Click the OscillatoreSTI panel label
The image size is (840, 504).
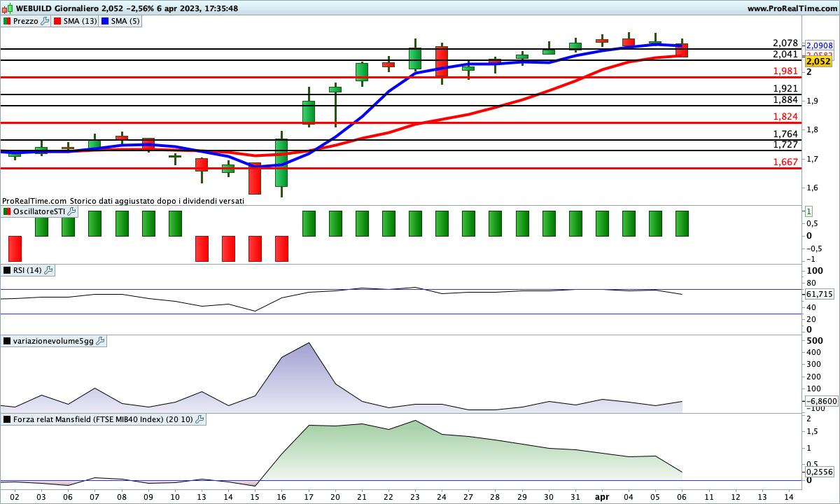[x=36, y=211]
